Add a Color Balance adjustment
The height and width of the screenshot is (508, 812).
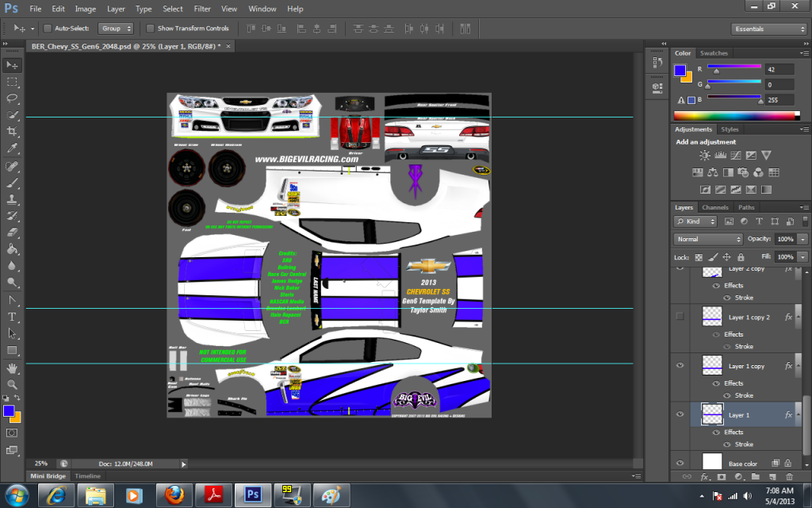pyautogui.click(x=713, y=172)
